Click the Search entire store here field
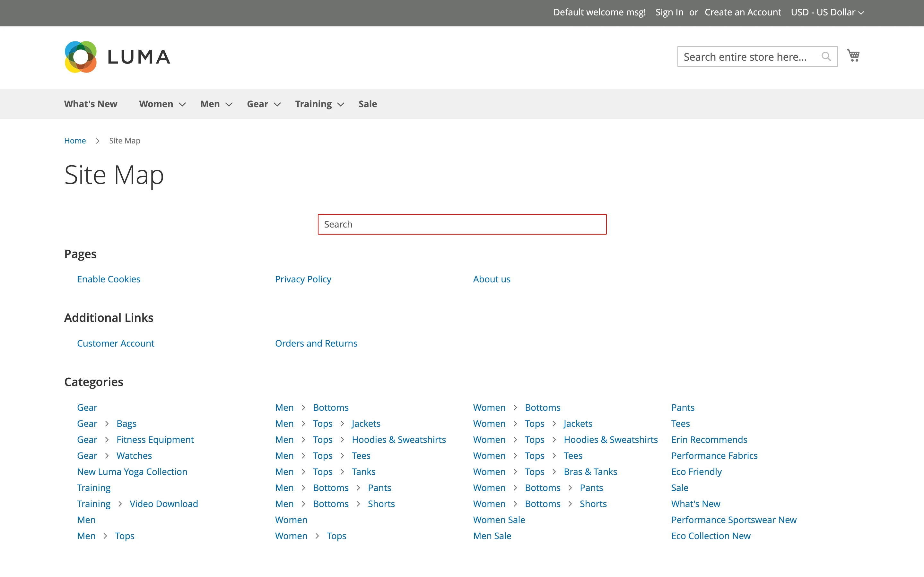Viewport: 924px width, 577px height. pos(748,56)
